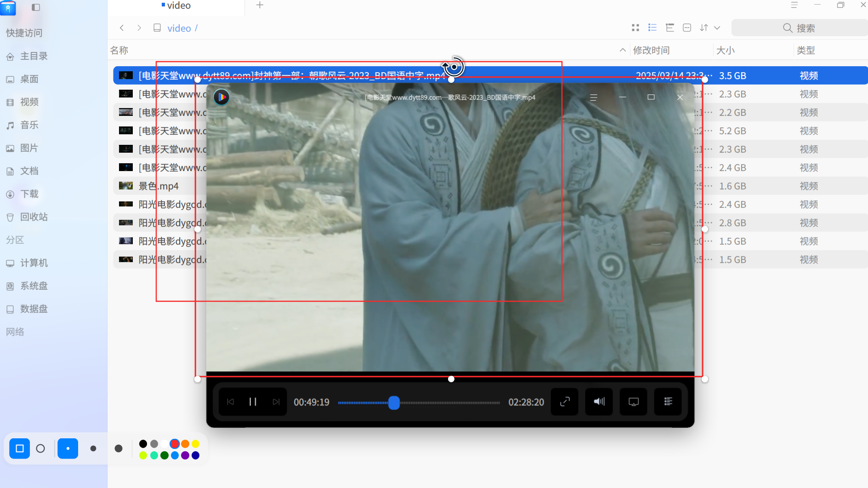Viewport: 868px width, 488px height.
Task: Pick the black color swatch
Action: coord(143,444)
